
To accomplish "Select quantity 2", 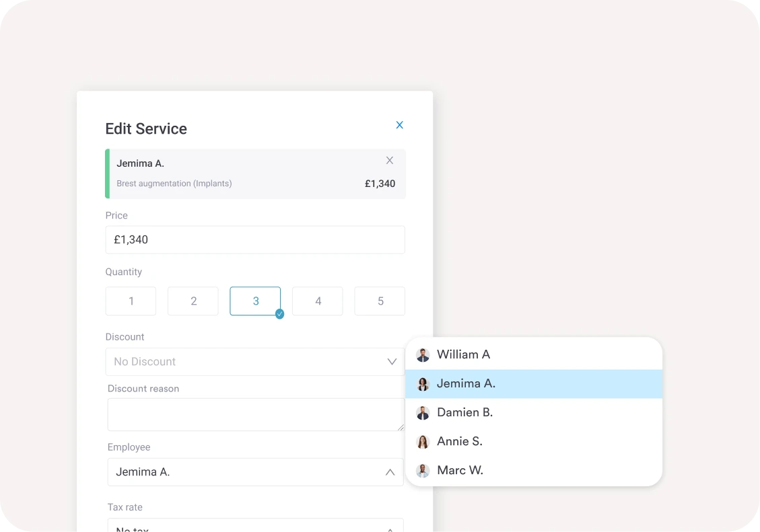I will click(x=193, y=301).
